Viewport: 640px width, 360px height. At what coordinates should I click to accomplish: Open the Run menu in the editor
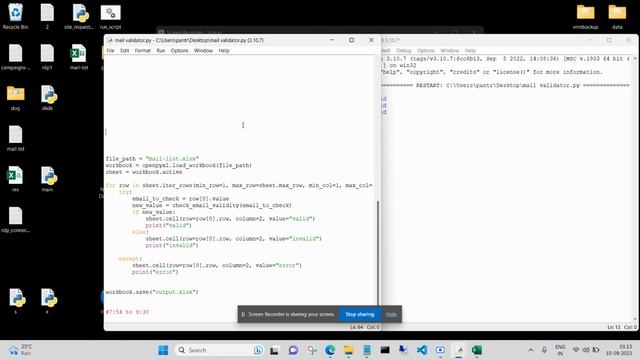click(161, 51)
